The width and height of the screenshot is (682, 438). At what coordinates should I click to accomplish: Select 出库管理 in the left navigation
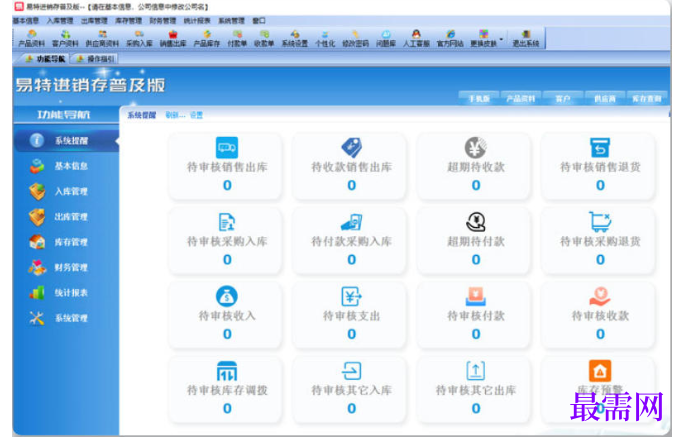[x=67, y=216]
